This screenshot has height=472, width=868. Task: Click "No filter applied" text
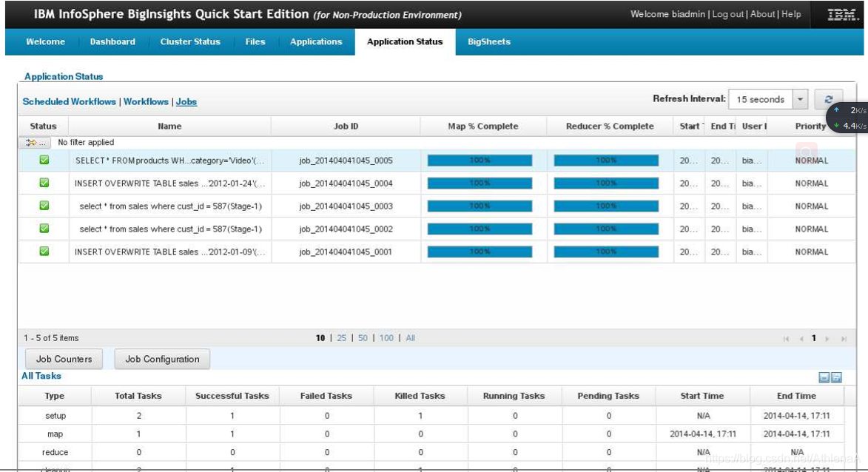click(86, 142)
